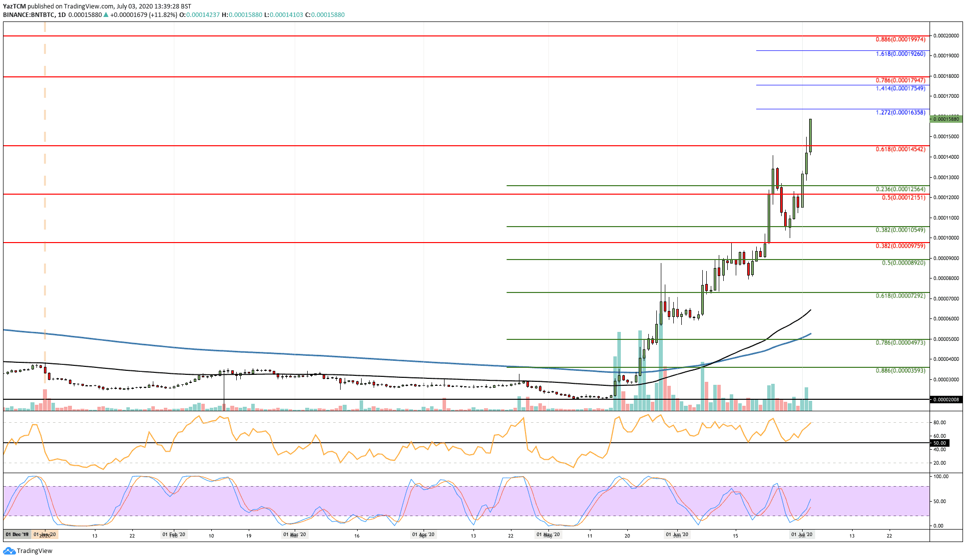Click the TradingView wordmark at bottom

34,551
